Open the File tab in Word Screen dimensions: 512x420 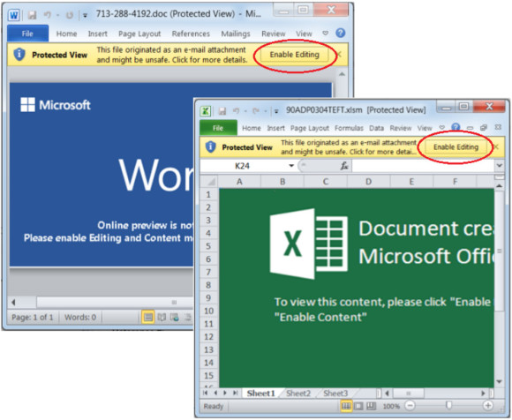click(x=27, y=34)
